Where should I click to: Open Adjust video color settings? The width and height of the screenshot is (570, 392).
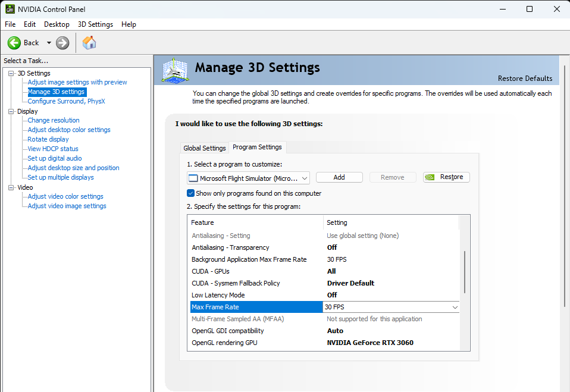pyautogui.click(x=65, y=196)
